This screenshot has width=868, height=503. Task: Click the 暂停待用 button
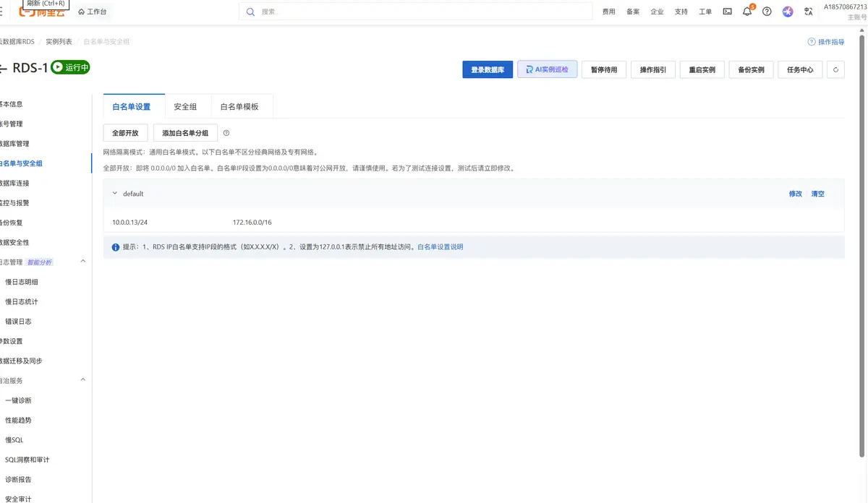point(604,69)
